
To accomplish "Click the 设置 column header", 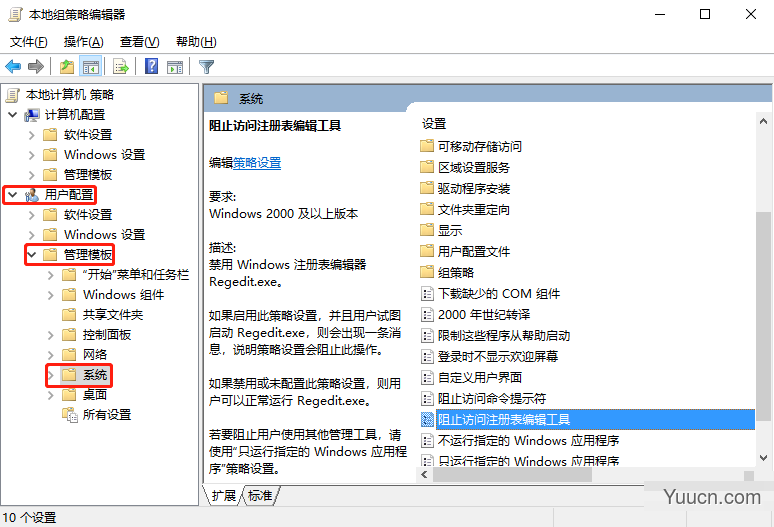I will tap(434, 123).
